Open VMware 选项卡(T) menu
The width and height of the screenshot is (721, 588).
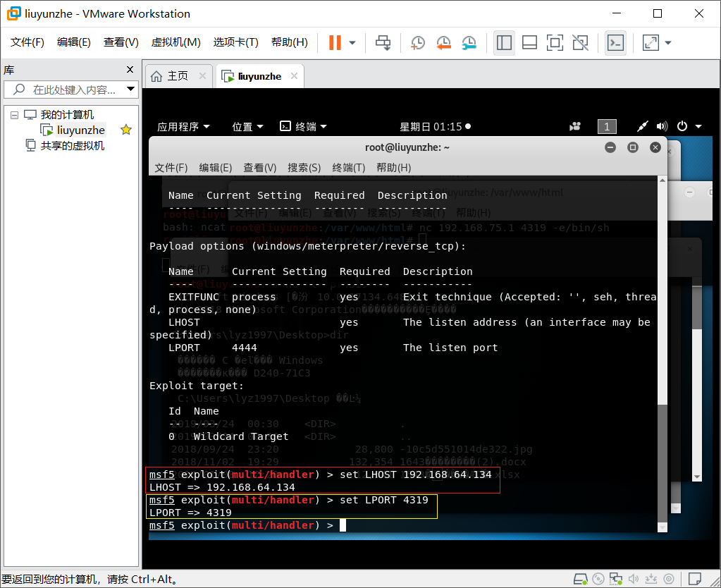pos(236,42)
